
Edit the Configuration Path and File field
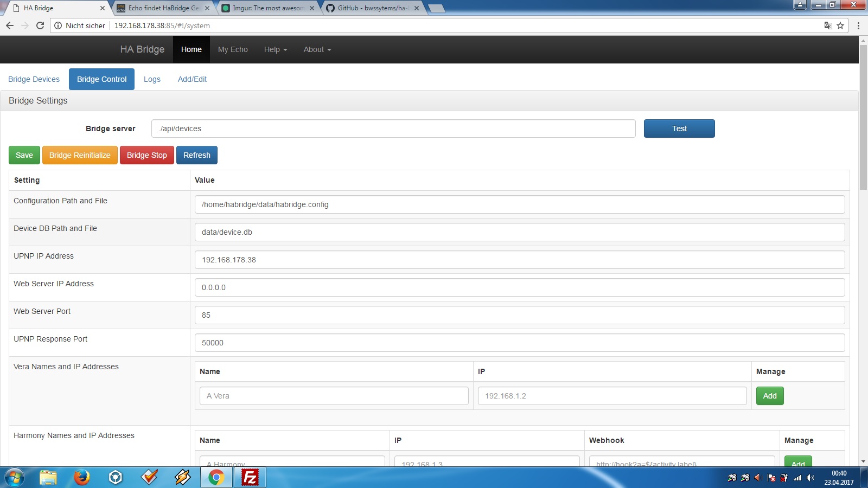(x=520, y=204)
